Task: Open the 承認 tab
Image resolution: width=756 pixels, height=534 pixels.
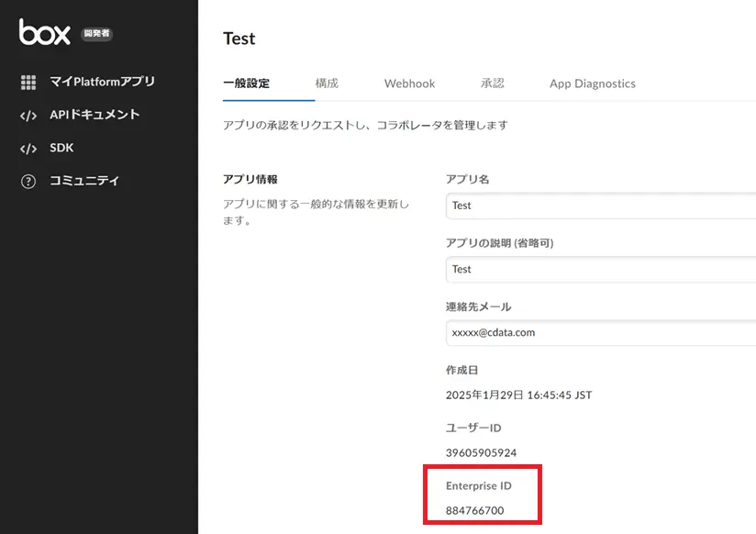Action: (493, 83)
